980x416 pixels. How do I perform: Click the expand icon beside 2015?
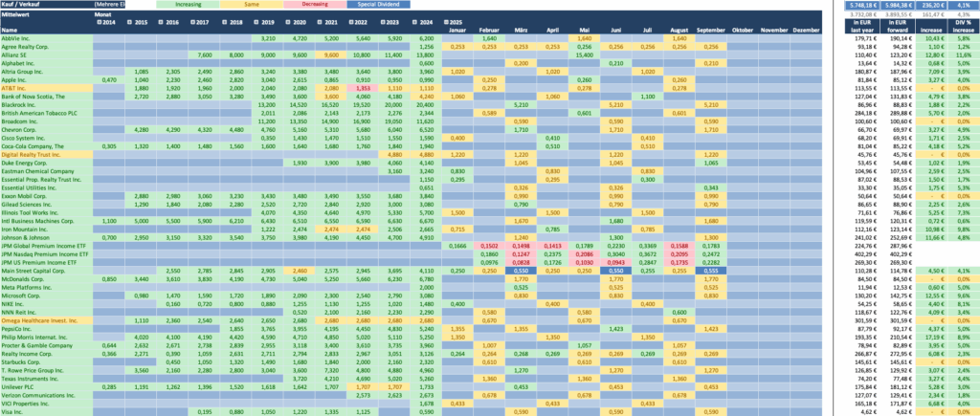131,21
